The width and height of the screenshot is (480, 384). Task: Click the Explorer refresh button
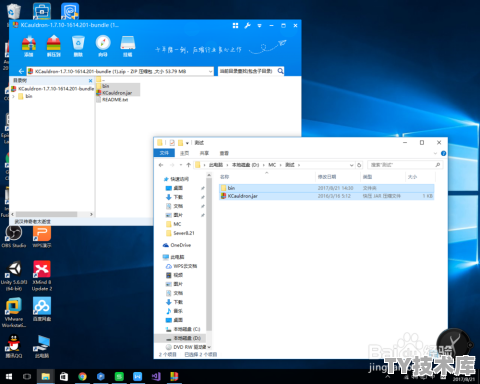(x=359, y=165)
